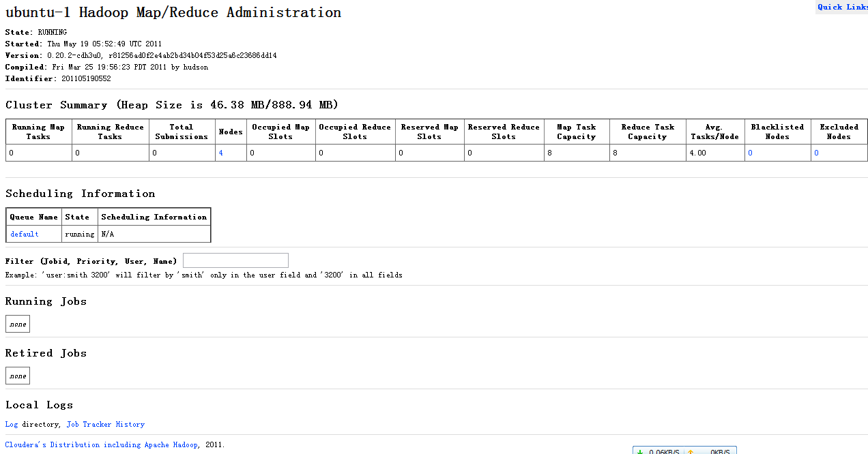Select the "none" box under Running Jobs
Screen dimensions: 868x454
tap(17, 324)
